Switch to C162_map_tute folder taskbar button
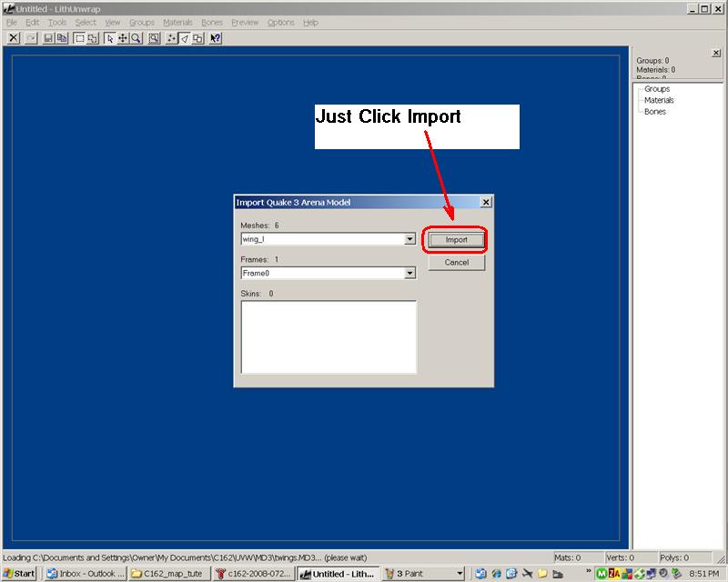 click(169, 574)
